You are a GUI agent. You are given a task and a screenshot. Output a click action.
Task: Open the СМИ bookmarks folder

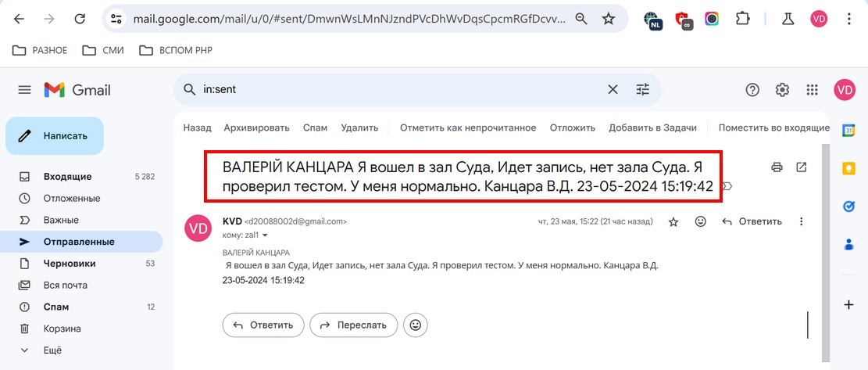pyautogui.click(x=103, y=50)
